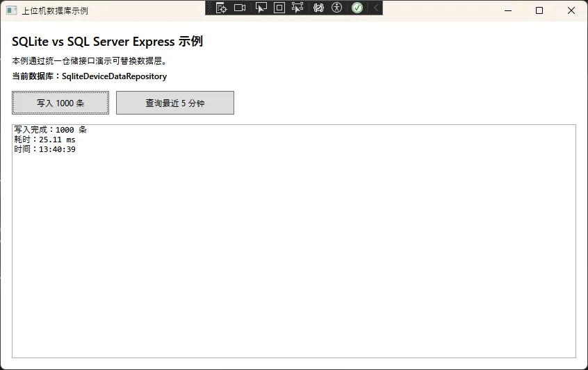This screenshot has width=588, height=370.
Task: Activate the Select Element pointer tool
Action: tap(261, 8)
